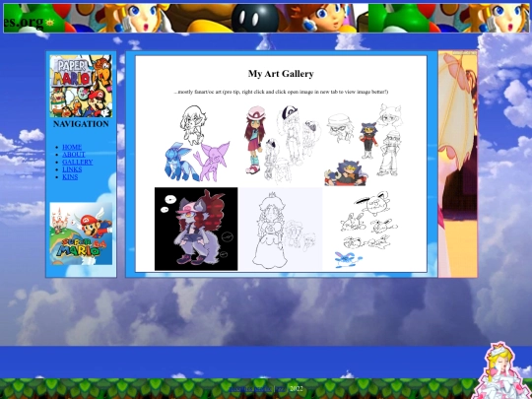The height and width of the screenshot is (399, 532).
Task: Click the sun emoji beside the site title
Action: 50,23
